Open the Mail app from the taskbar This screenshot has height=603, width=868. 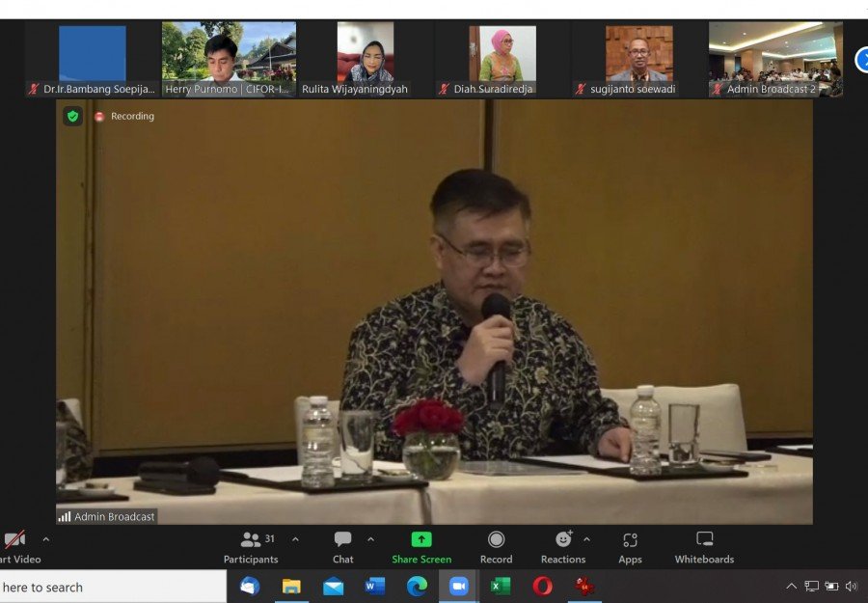pos(334,587)
